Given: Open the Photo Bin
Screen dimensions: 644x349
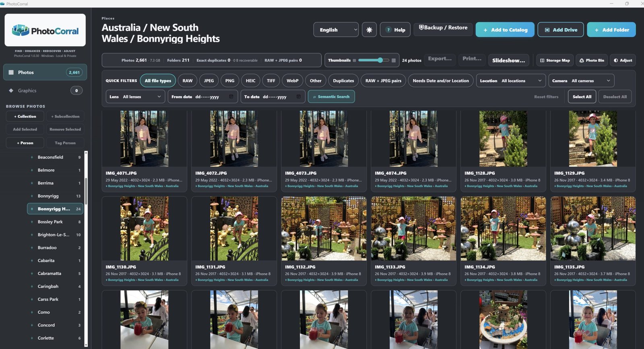Looking at the screenshot, I should point(592,60).
